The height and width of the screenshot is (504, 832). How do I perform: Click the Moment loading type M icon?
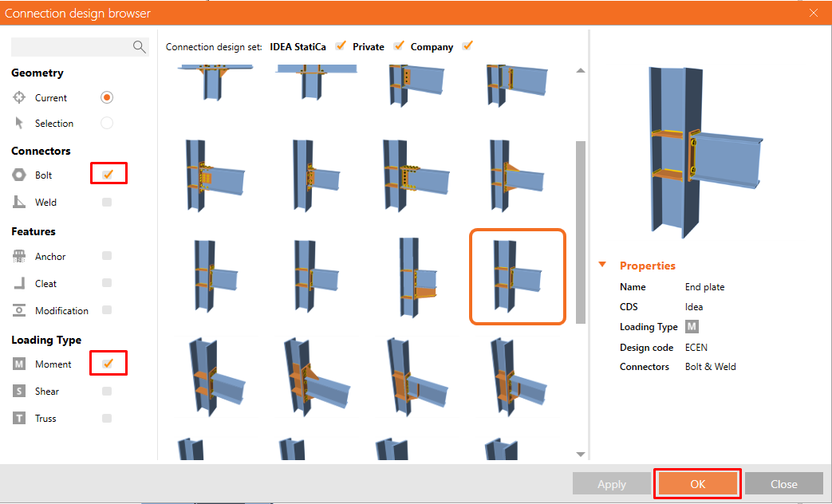pyautogui.click(x=18, y=364)
